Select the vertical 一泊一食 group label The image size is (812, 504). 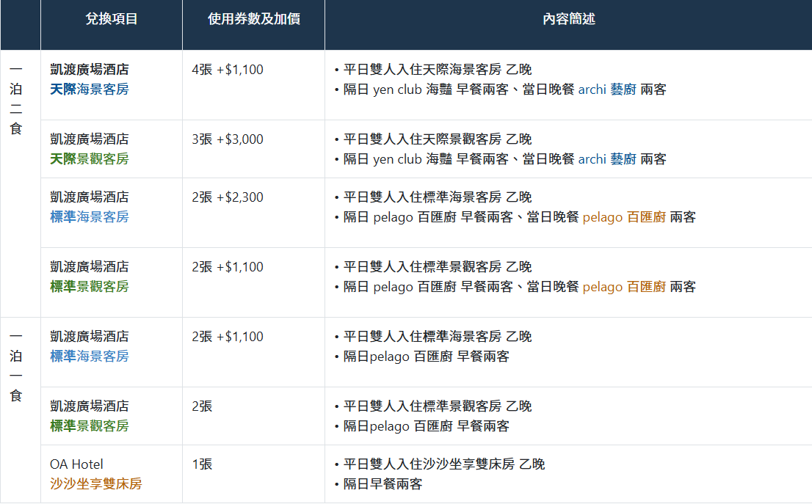[16, 366]
